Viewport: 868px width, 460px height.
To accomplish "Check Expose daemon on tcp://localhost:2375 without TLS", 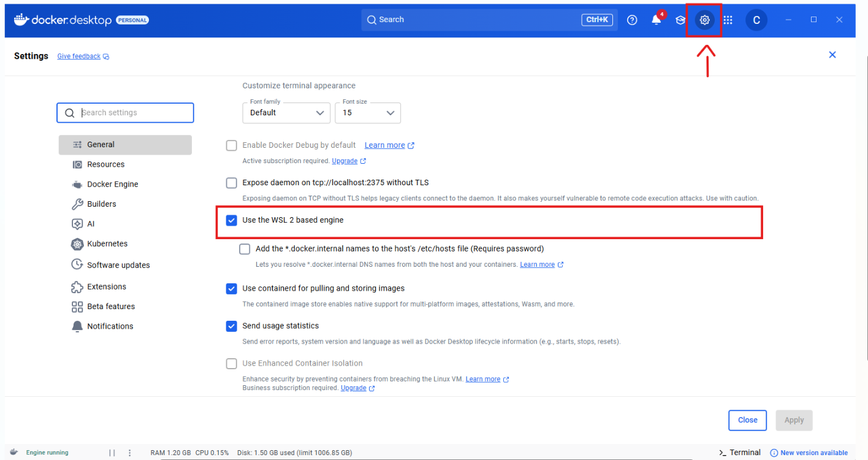I will click(231, 183).
